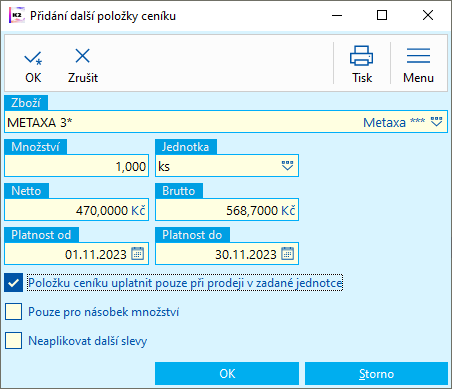Click the OK checkmark toolbar icon
The height and width of the screenshot is (389, 452).
click(x=33, y=57)
